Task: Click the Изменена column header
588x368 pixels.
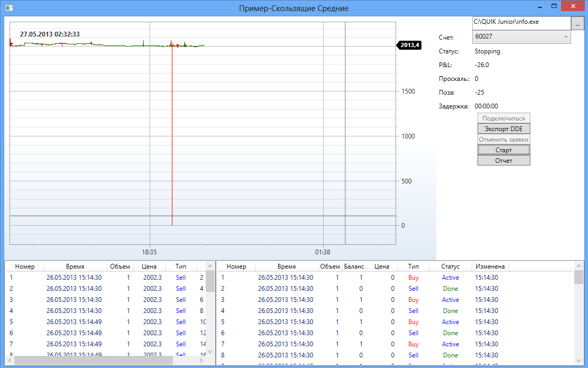Action: (x=490, y=266)
